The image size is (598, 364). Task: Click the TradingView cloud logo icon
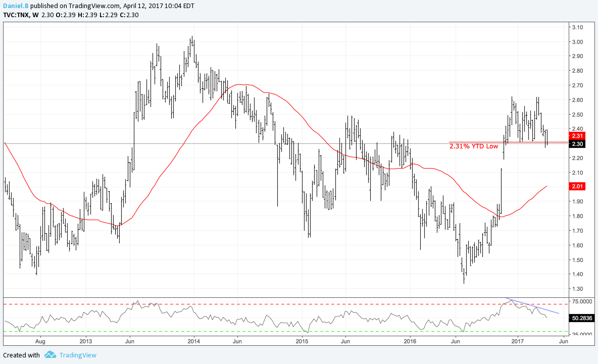(51, 355)
